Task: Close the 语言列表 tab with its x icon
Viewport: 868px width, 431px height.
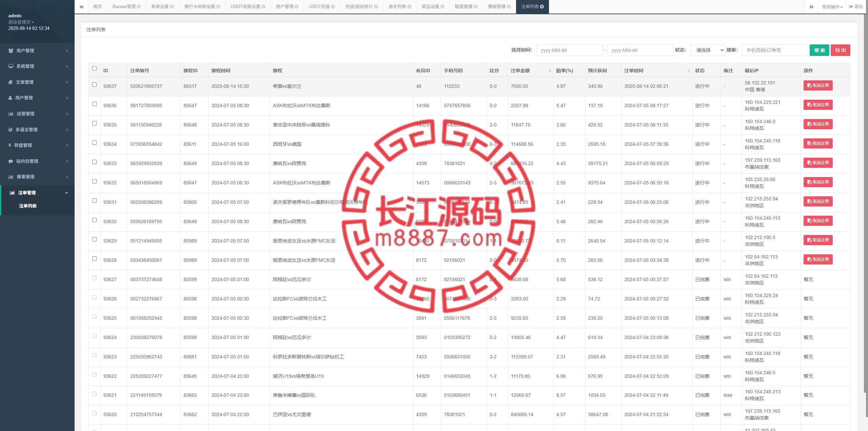Action: click(409, 7)
